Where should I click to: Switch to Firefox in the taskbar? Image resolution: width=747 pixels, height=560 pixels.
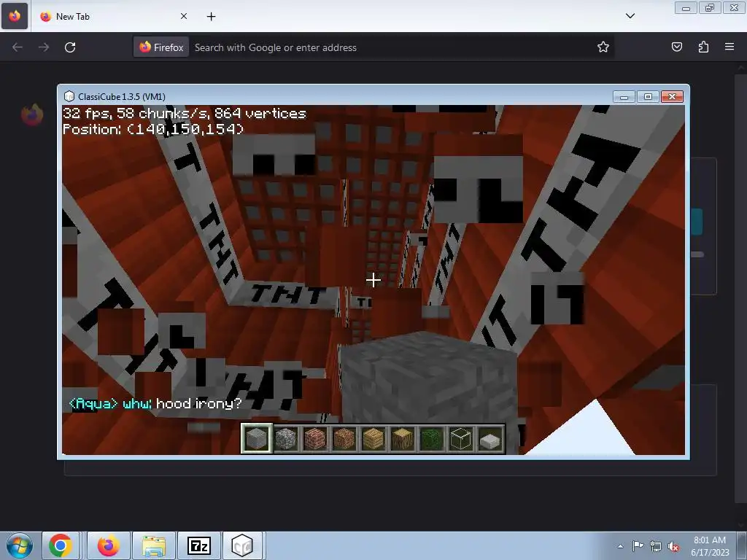tap(109, 545)
